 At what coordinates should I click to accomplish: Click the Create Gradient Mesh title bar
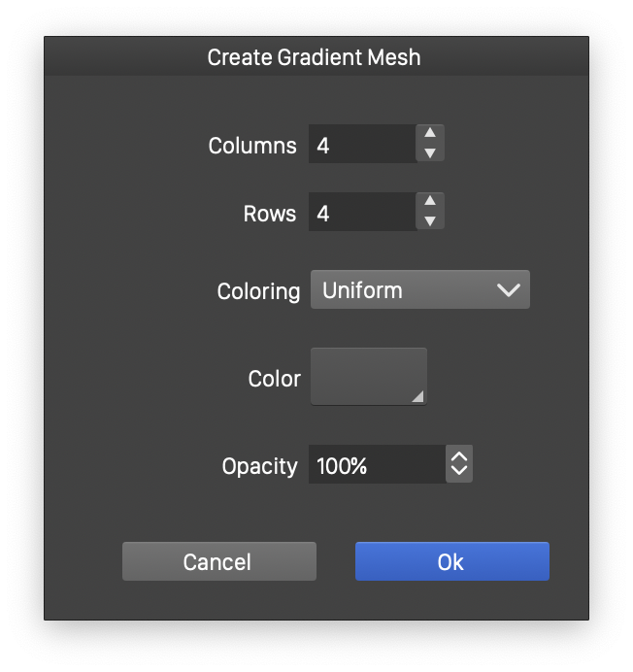315,57
